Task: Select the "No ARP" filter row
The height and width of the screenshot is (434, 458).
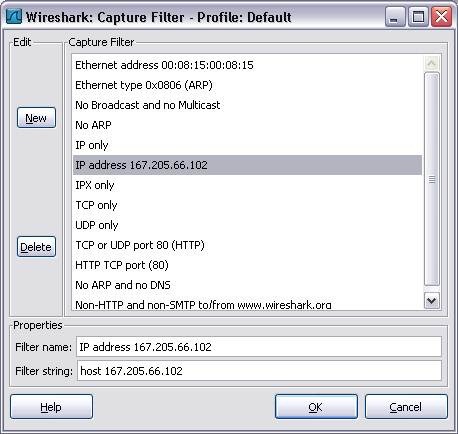Action: click(247, 125)
